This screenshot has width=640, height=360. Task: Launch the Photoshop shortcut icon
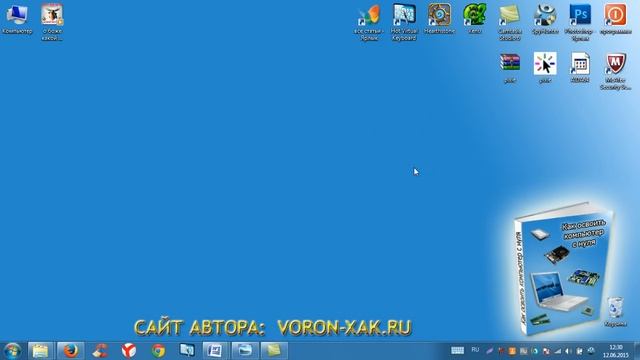point(580,22)
